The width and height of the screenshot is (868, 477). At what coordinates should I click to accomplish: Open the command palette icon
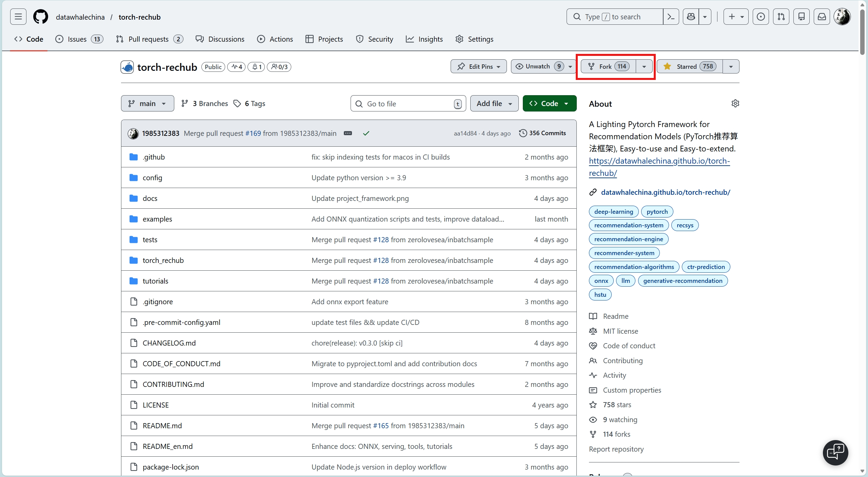[671, 17]
